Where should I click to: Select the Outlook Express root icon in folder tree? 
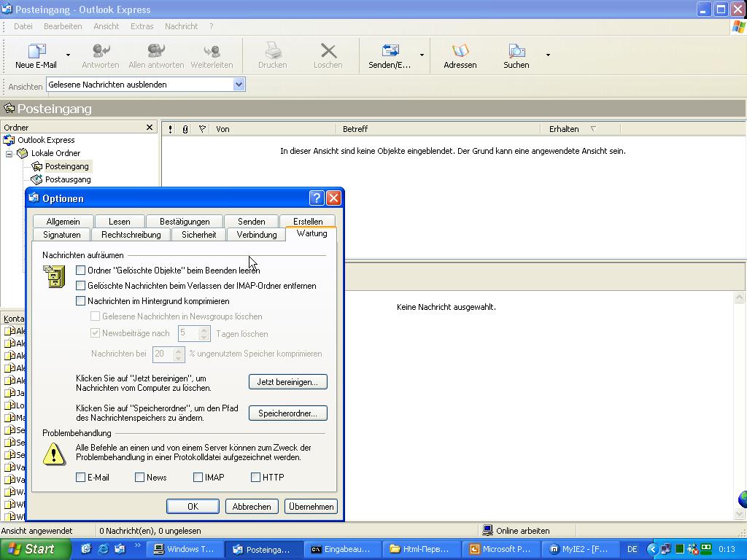pos(9,140)
